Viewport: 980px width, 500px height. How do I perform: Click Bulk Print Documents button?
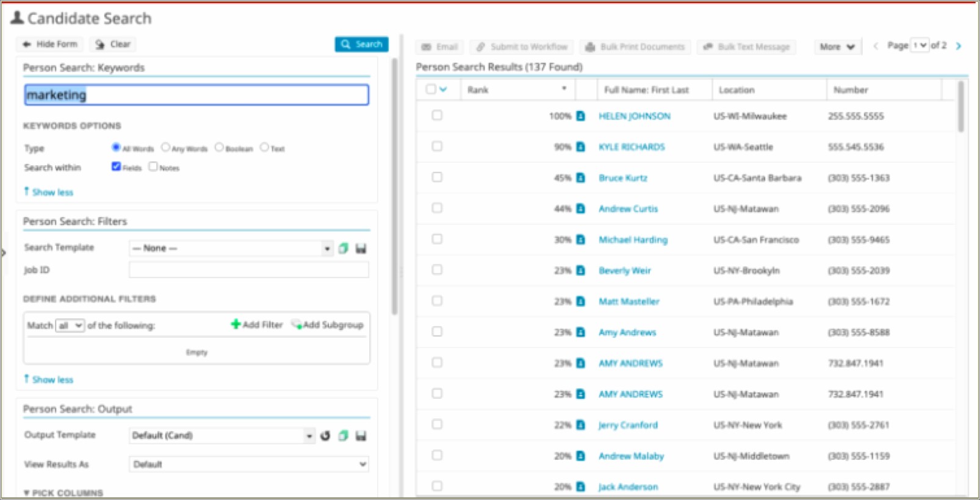click(x=635, y=47)
